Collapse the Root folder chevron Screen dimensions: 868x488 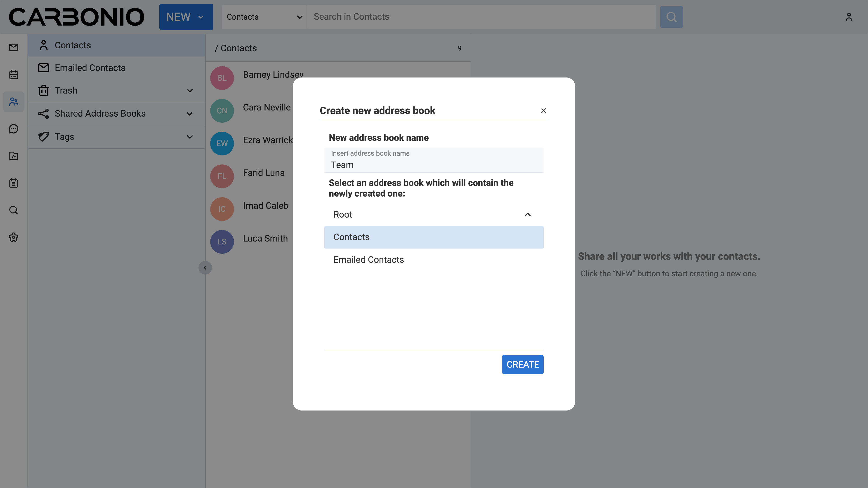click(527, 215)
